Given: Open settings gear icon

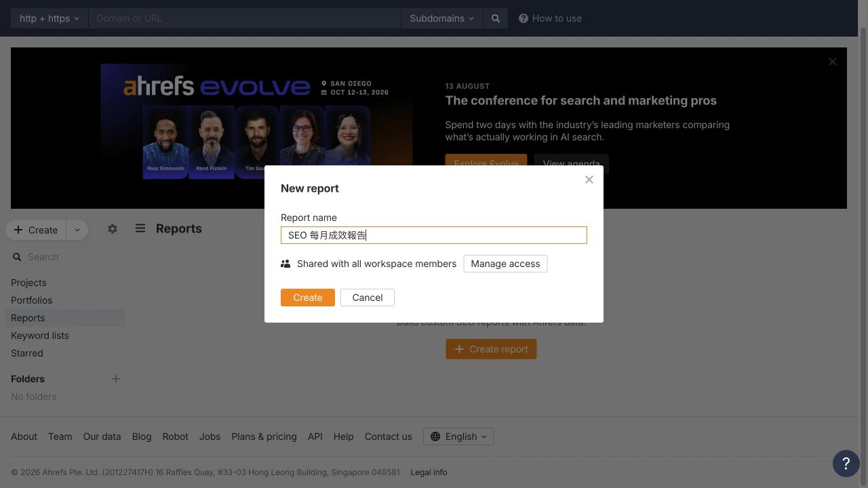Looking at the screenshot, I should click(113, 229).
